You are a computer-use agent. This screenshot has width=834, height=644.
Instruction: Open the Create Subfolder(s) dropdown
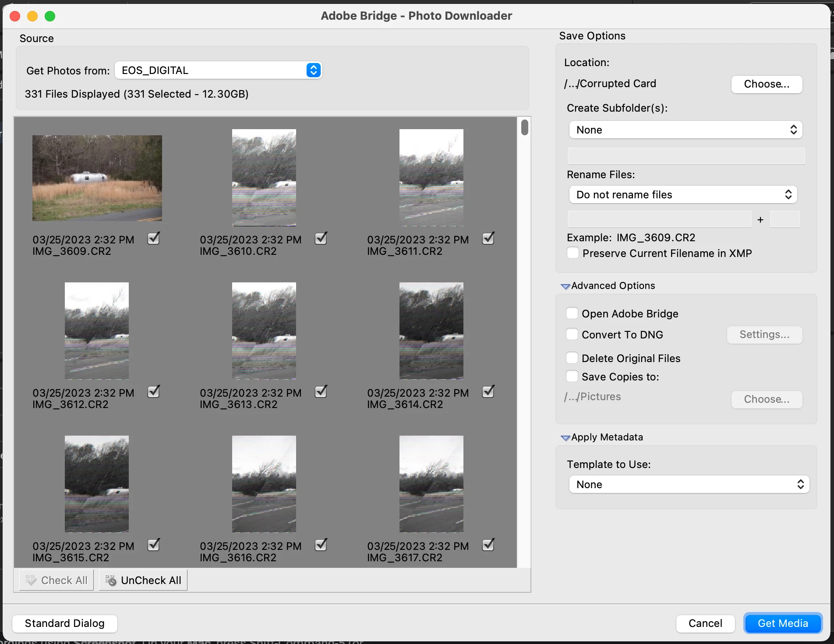click(x=686, y=130)
